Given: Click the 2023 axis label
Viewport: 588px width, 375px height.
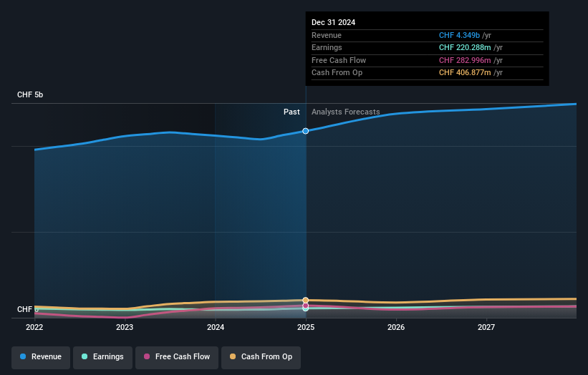Looking at the screenshot, I should [125, 327].
